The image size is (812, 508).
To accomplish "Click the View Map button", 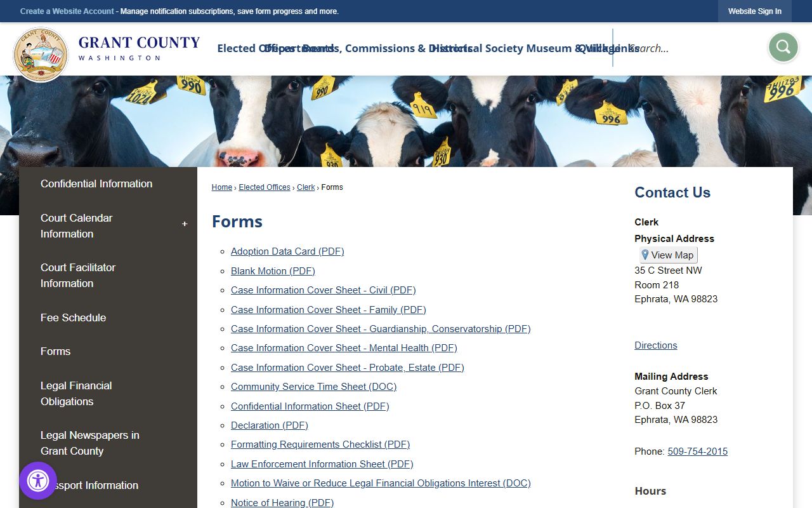I will tap(668, 255).
